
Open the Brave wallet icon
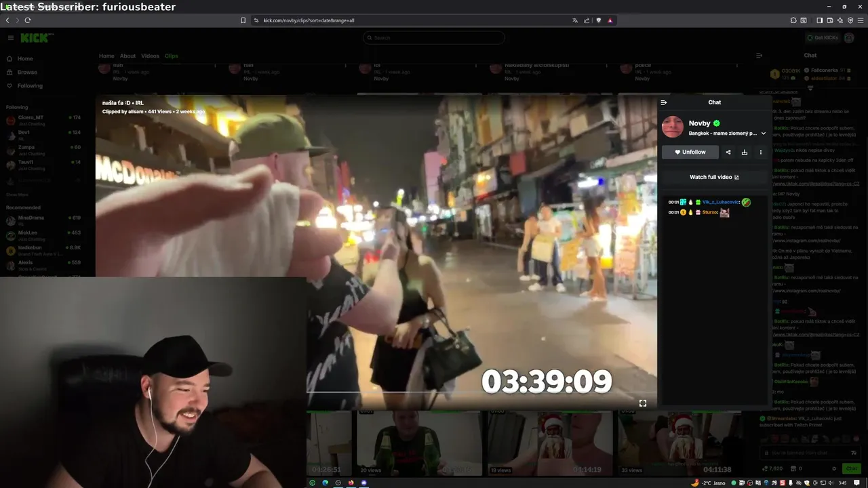(x=830, y=20)
